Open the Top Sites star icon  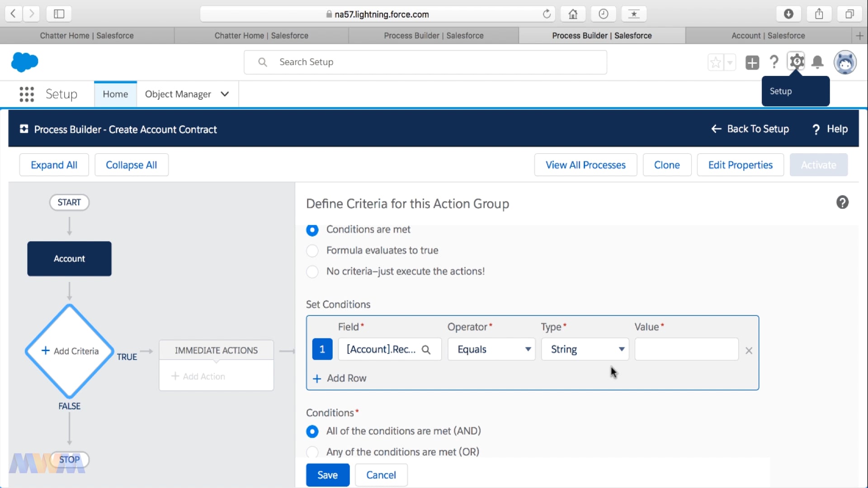tap(634, 14)
